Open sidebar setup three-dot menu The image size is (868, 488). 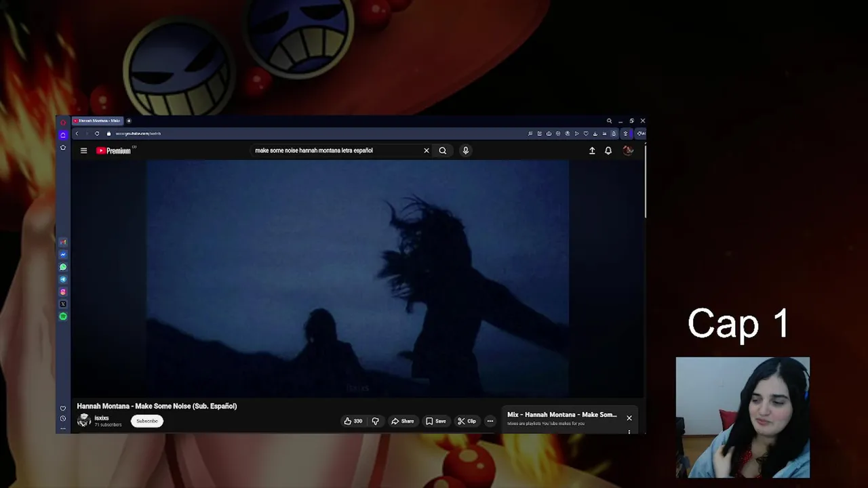click(x=63, y=428)
